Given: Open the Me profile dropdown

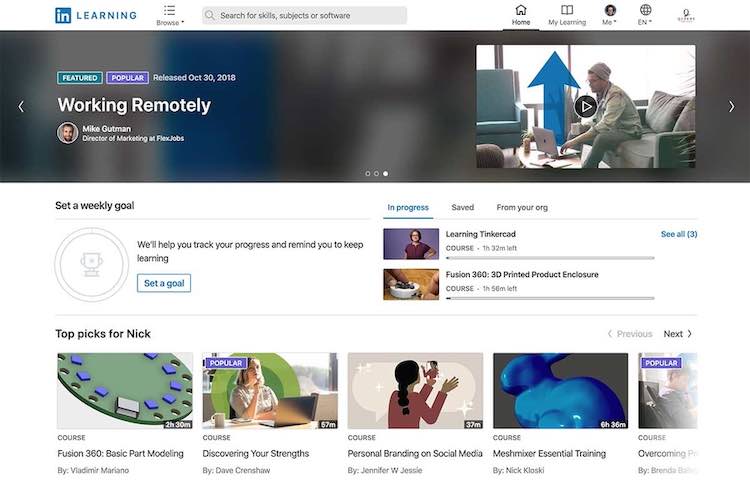Looking at the screenshot, I should point(609,15).
